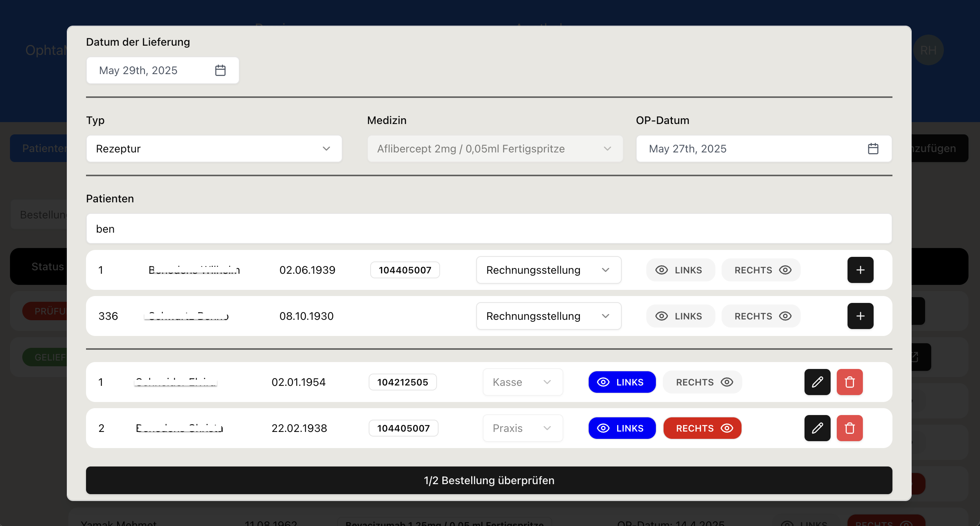The image size is (980, 526).
Task: Open the Typ dropdown showing Rezeptur
Action: [214, 149]
